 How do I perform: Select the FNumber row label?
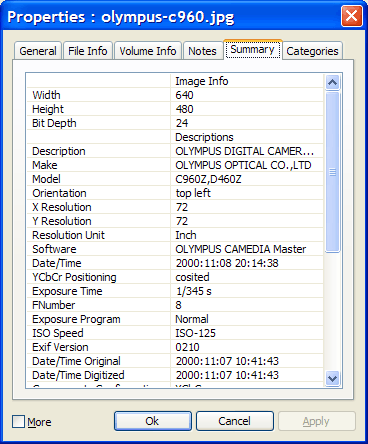54,305
